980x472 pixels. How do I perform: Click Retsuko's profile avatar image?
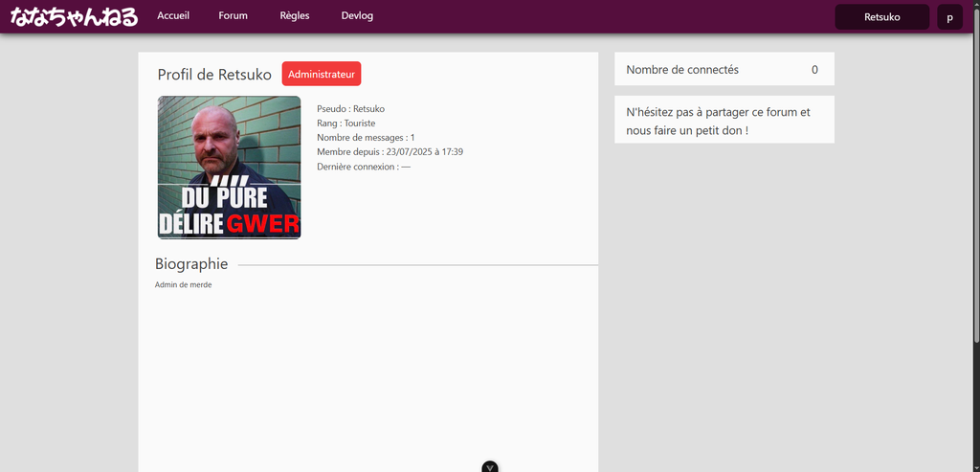[229, 167]
